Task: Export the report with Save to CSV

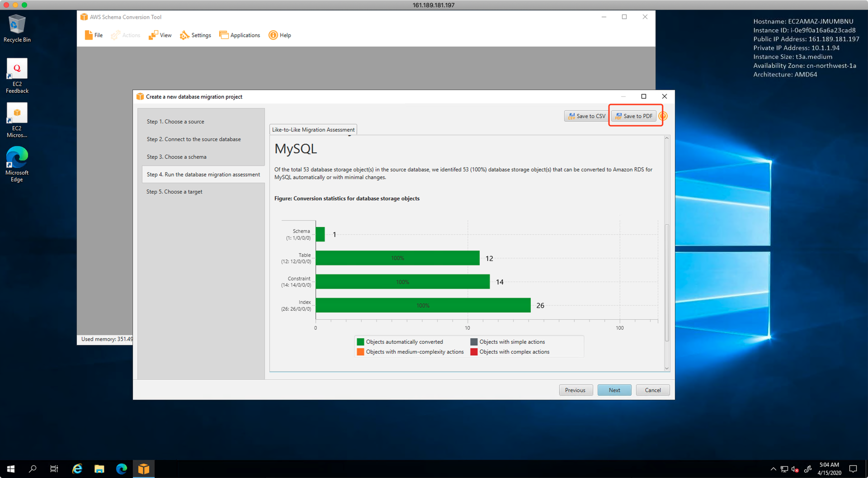Action: pos(586,116)
